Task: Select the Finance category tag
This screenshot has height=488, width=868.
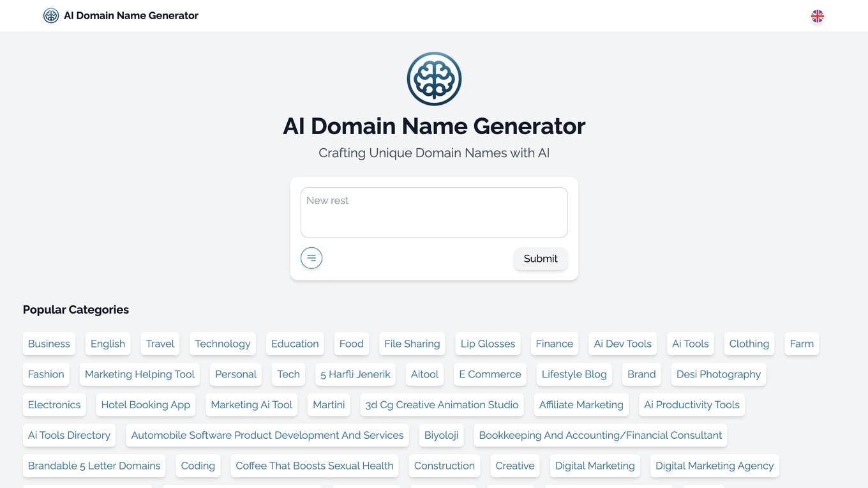Action: click(555, 344)
